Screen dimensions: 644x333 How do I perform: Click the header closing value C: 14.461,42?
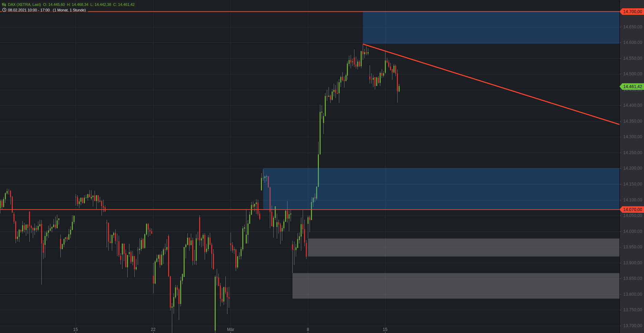[x=124, y=4]
